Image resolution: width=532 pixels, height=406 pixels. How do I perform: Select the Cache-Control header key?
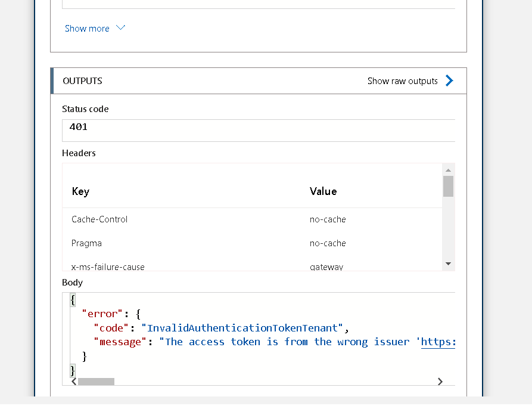(99, 219)
